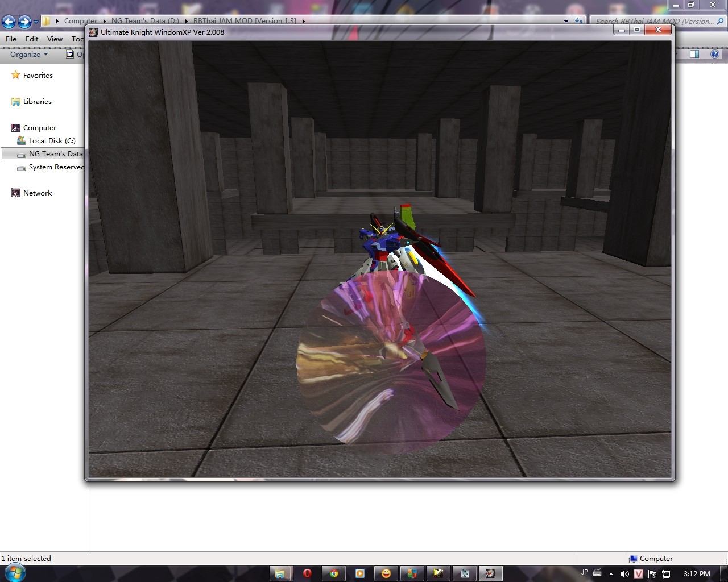Click the magnifier search icon in Explorer
This screenshot has width=728, height=582.
click(x=721, y=21)
